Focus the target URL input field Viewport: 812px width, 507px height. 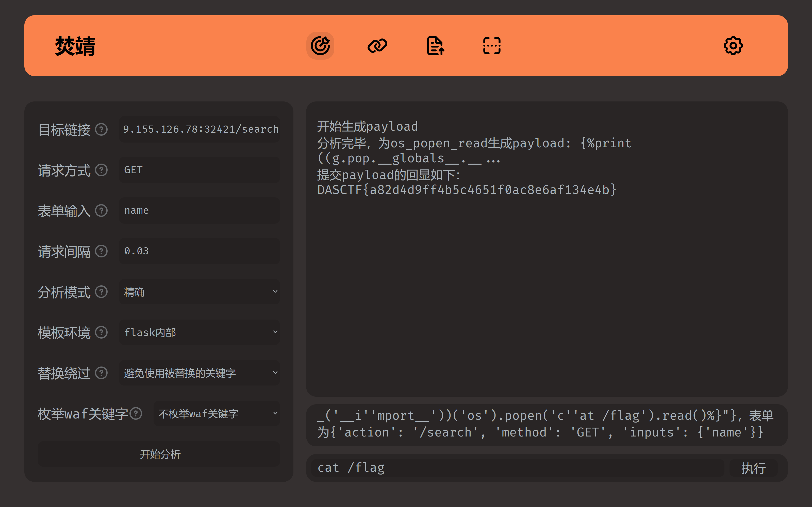pos(199,129)
